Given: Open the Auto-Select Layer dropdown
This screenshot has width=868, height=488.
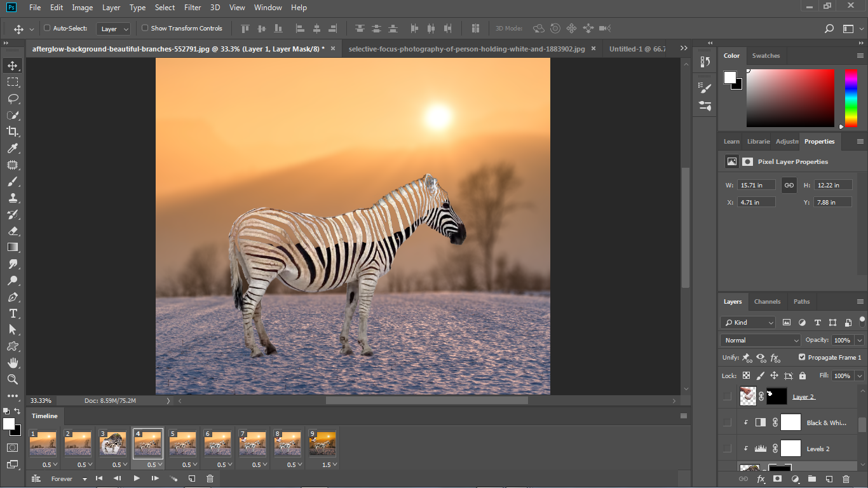Looking at the screenshot, I should [114, 29].
